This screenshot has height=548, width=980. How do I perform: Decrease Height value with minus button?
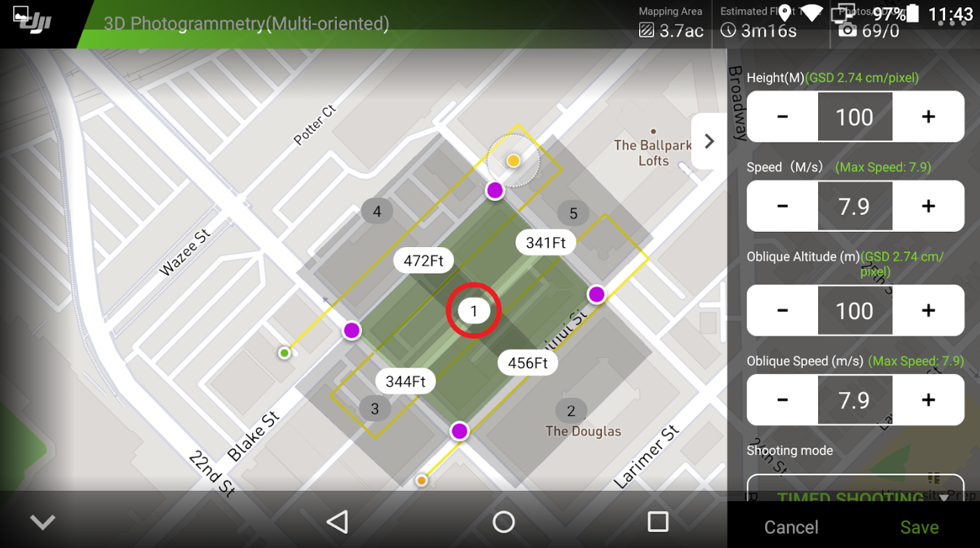point(783,117)
